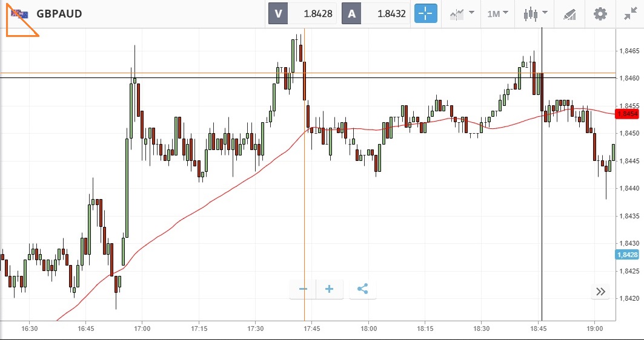Select the GBPAUD instrument name

coord(59,13)
